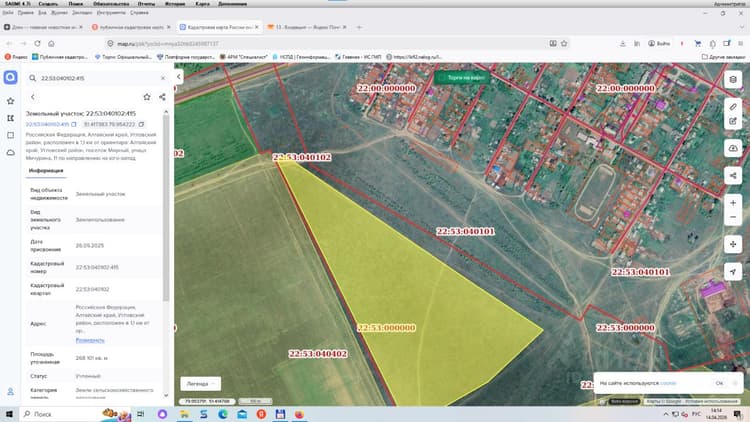
Task: Zoom out the map with minus
Action: point(733,217)
